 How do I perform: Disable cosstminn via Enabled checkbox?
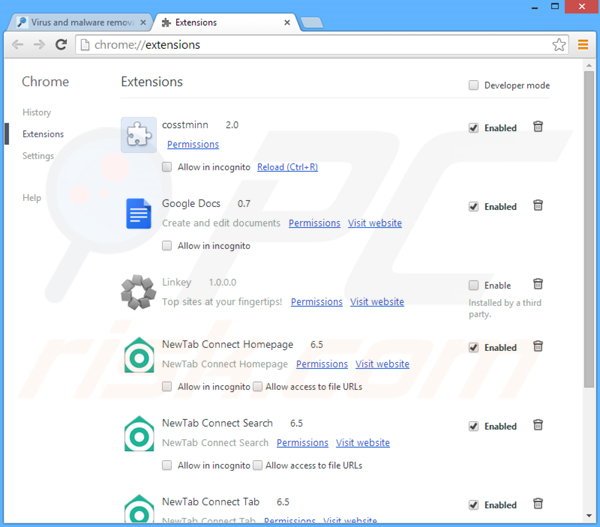(473, 128)
